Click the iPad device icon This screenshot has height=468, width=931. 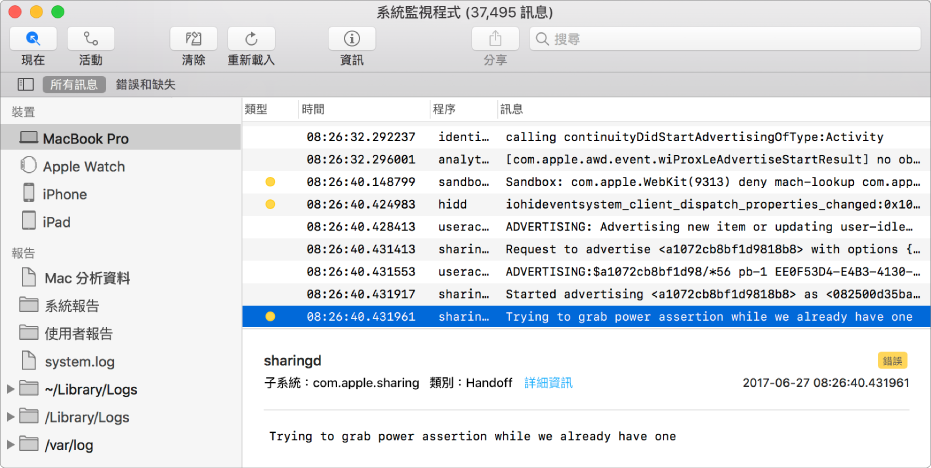28,220
